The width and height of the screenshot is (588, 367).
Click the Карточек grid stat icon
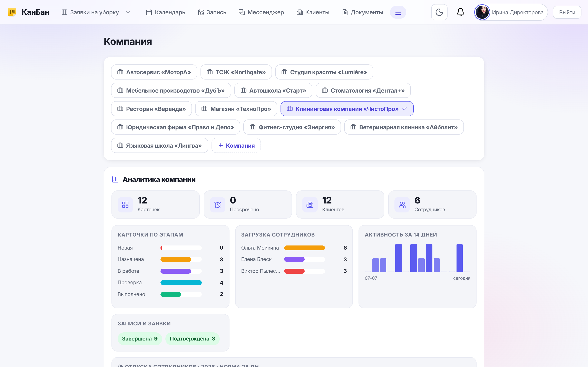coord(125,205)
